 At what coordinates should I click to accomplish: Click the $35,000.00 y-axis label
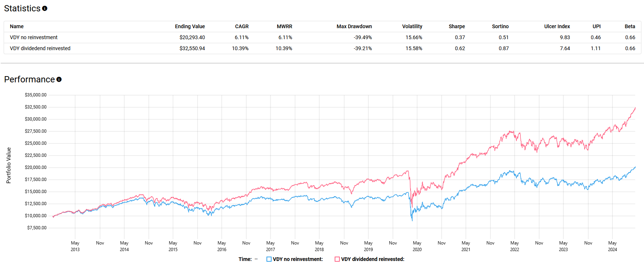[x=36, y=95]
